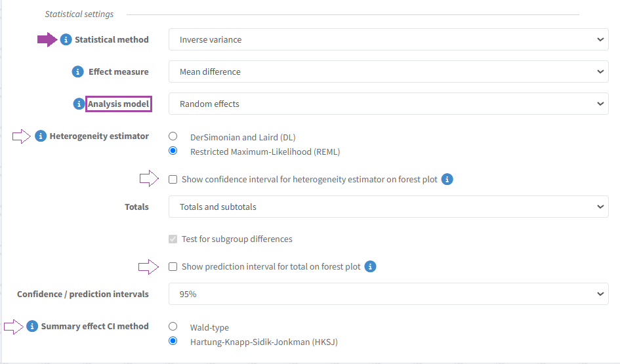The height and width of the screenshot is (364, 620).
Task: Open info icon next to Analysis model
Action: click(x=79, y=104)
